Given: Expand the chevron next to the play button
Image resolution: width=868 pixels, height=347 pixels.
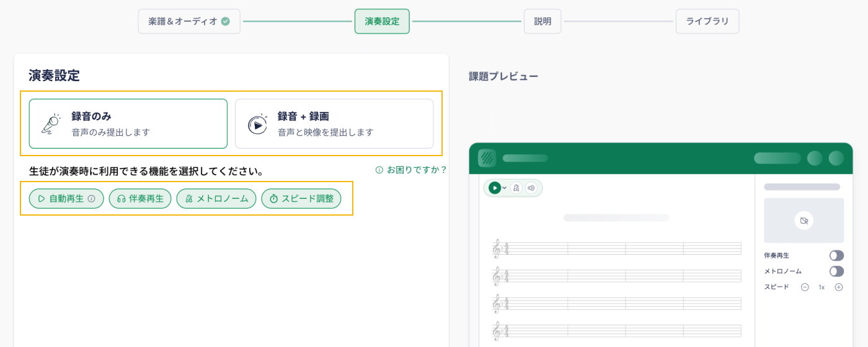Looking at the screenshot, I should pos(505,188).
